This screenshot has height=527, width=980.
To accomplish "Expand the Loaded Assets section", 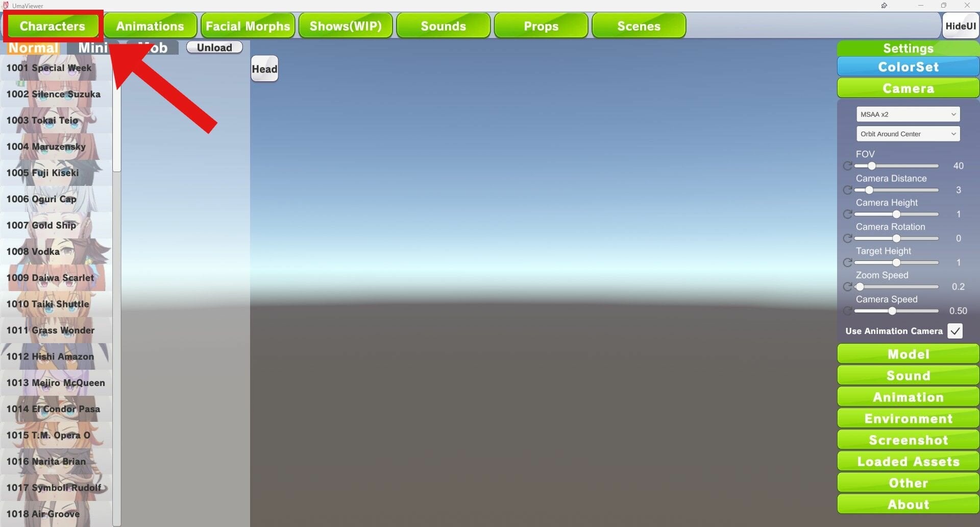I will 908,461.
